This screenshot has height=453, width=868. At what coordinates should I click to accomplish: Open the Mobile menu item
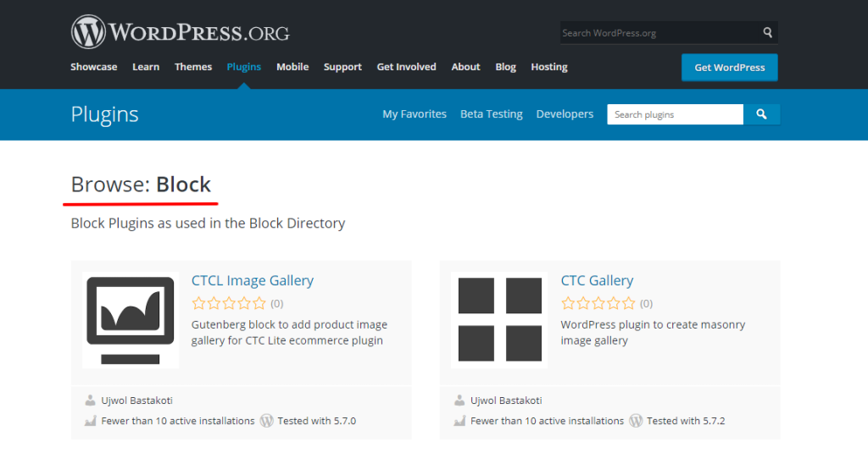292,67
